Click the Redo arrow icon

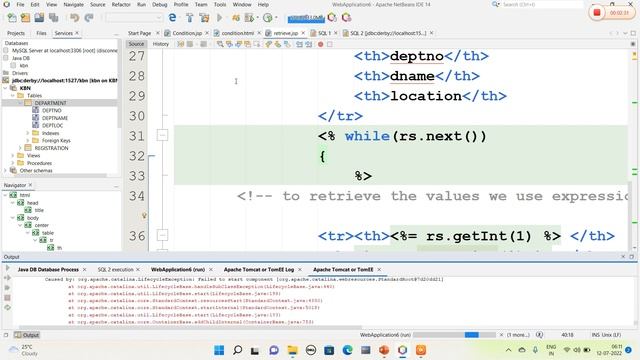[89, 18]
